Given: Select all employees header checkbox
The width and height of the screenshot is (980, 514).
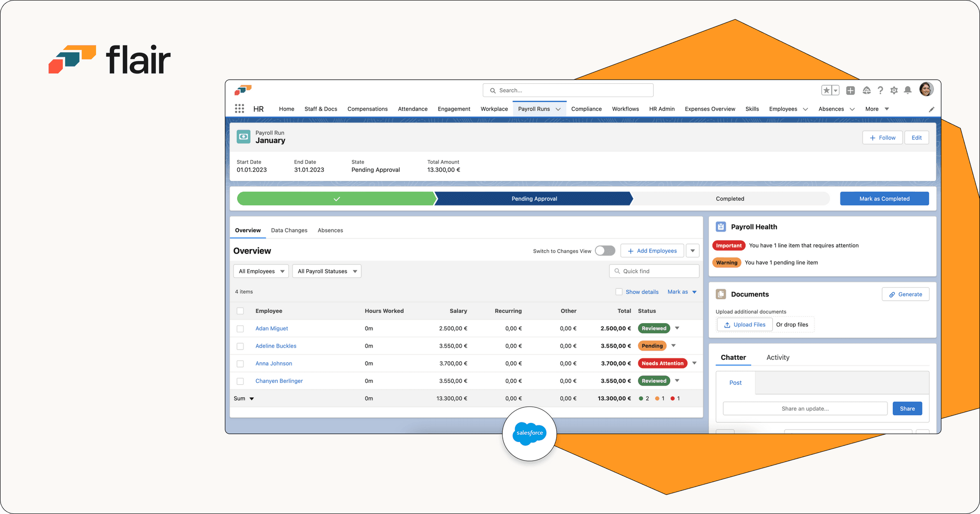Looking at the screenshot, I should [x=240, y=311].
